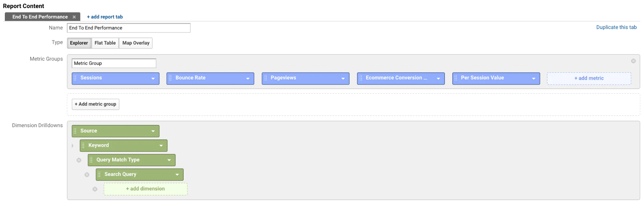Click the drag handle on Pageviews metric
Screen dimensions: 644x204
coord(265,78)
